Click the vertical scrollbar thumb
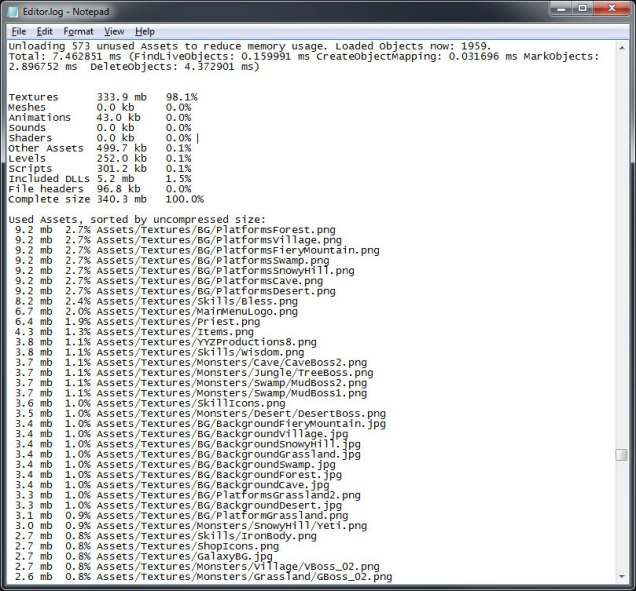 (x=621, y=454)
